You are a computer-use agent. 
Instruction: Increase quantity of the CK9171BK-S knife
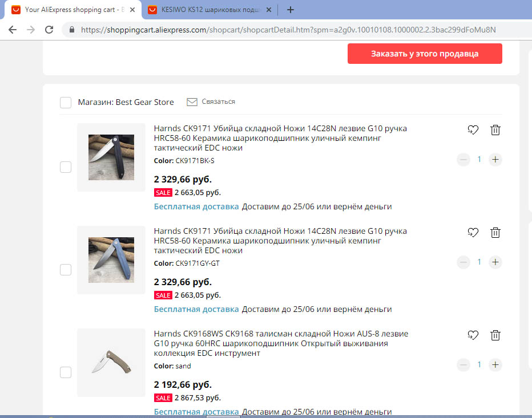[x=495, y=159]
